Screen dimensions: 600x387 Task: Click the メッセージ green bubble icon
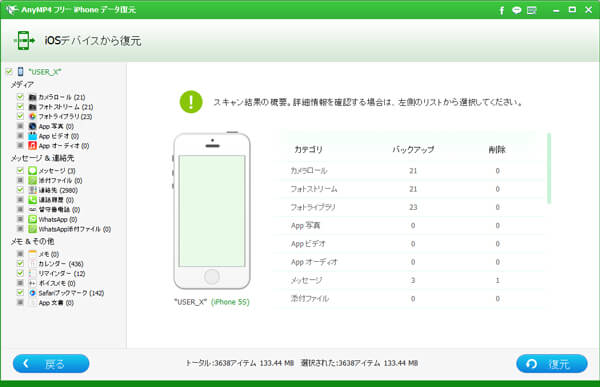point(33,170)
